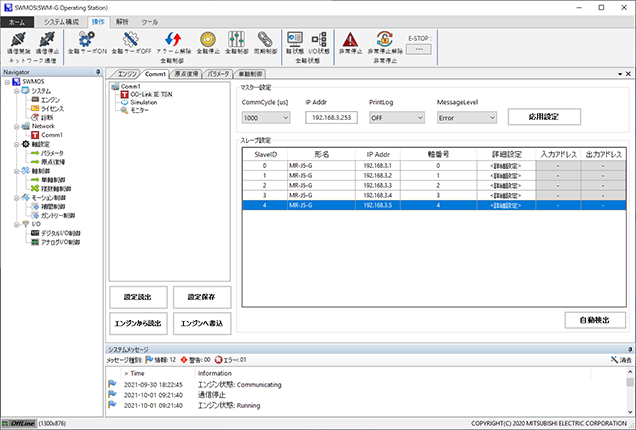Open the CommCycle dropdown
This screenshot has width=636, height=430.
pyautogui.click(x=266, y=118)
